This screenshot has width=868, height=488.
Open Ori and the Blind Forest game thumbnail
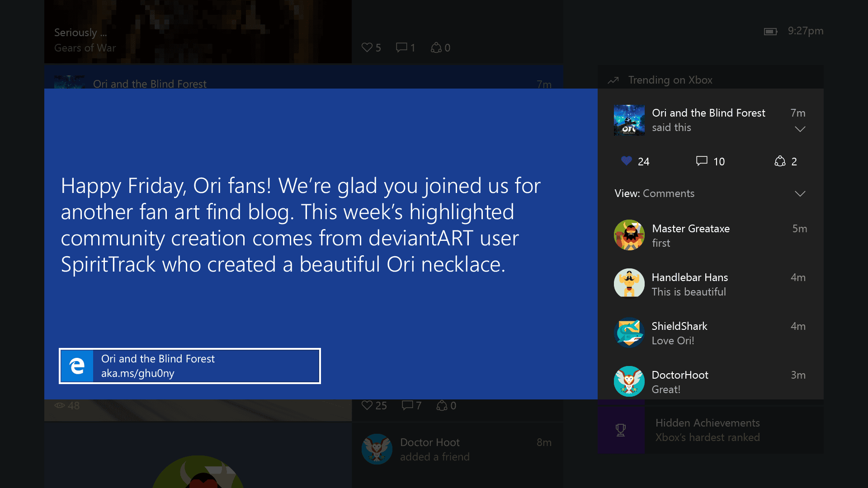pos(629,120)
